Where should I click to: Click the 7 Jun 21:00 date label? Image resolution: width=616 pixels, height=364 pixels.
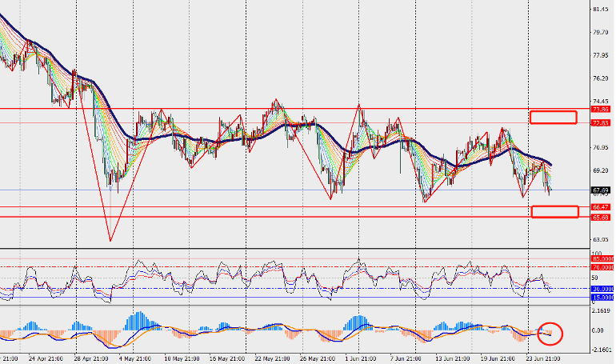pos(406,358)
